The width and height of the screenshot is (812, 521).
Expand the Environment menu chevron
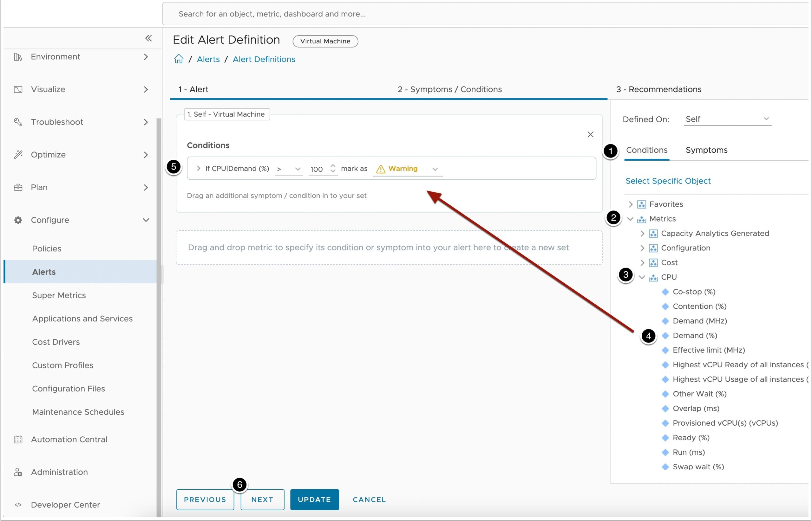pos(146,57)
